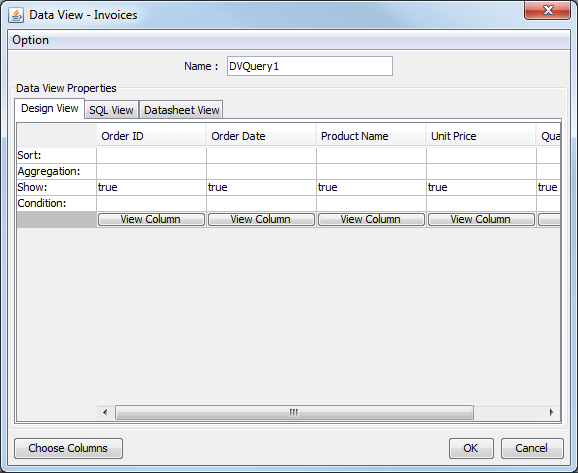Click the scrollbar right arrow
The height and width of the screenshot is (473, 578).
[551, 412]
